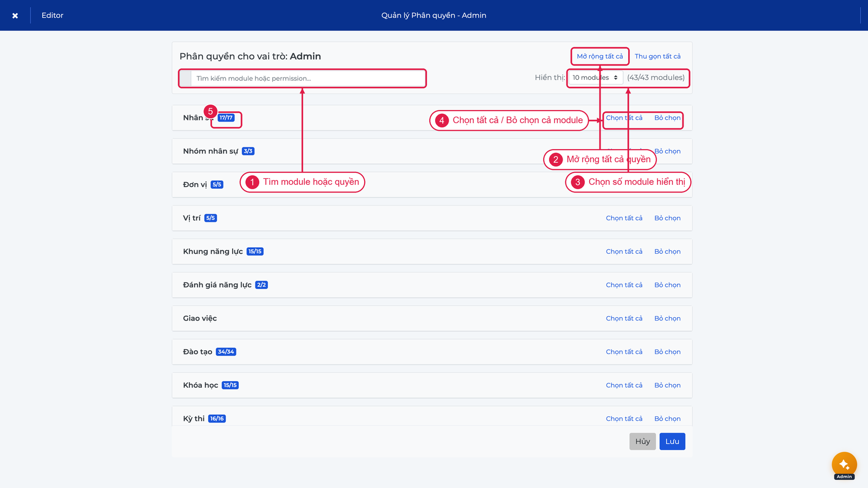Close the editor with the X icon

pyautogui.click(x=15, y=16)
